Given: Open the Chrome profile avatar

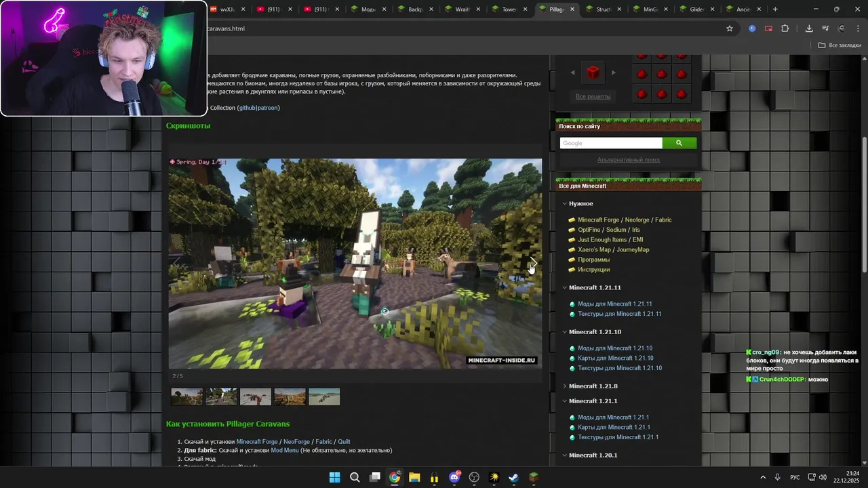Looking at the screenshot, I should pos(842,28).
